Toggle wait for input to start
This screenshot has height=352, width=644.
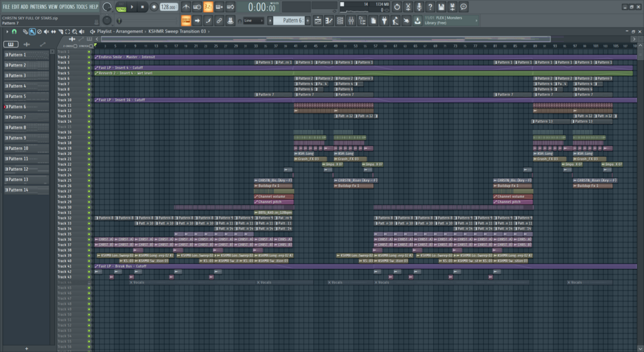(197, 7)
